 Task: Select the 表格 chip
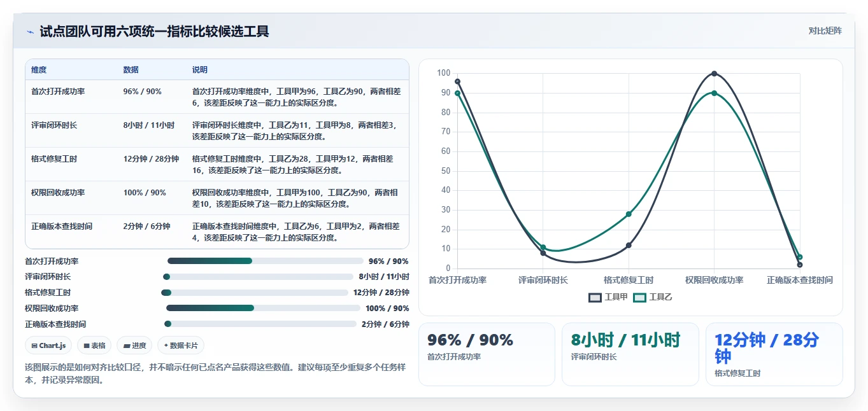(x=94, y=345)
